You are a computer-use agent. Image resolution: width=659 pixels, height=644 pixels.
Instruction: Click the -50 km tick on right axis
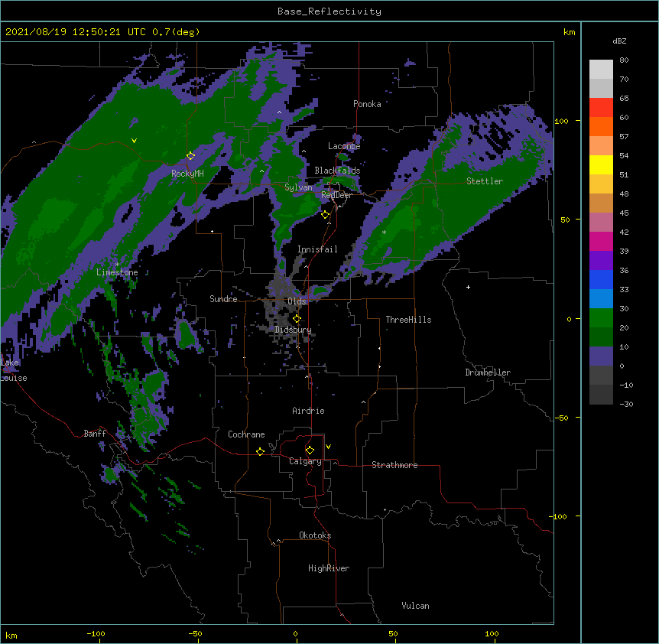click(x=561, y=418)
